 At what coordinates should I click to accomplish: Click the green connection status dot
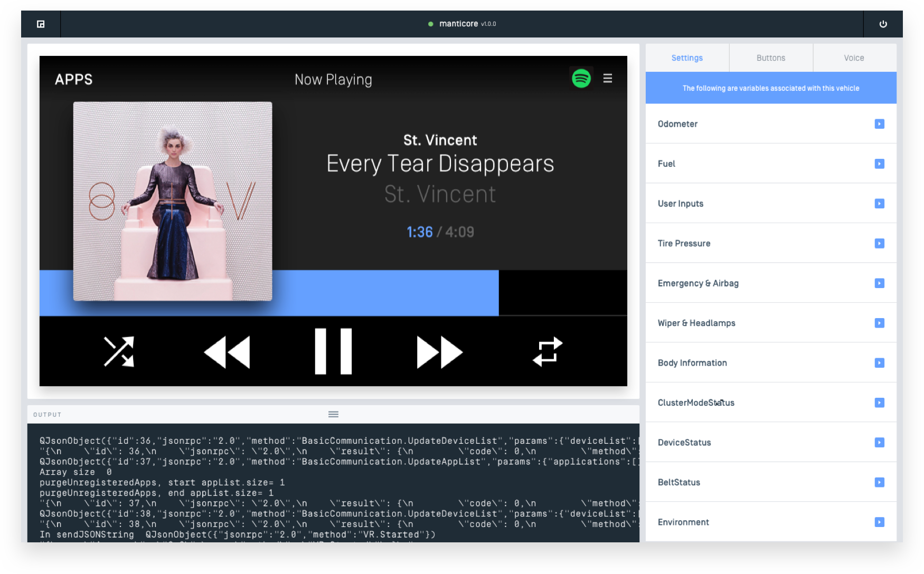pos(431,24)
